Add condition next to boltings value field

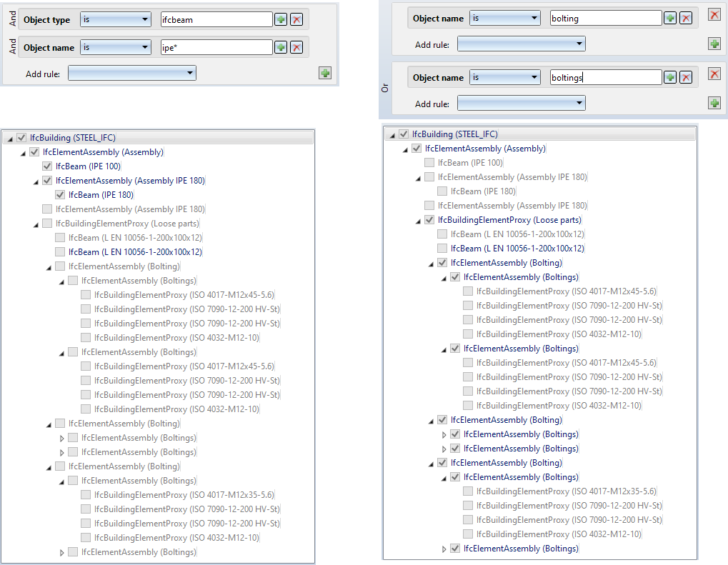click(x=670, y=77)
